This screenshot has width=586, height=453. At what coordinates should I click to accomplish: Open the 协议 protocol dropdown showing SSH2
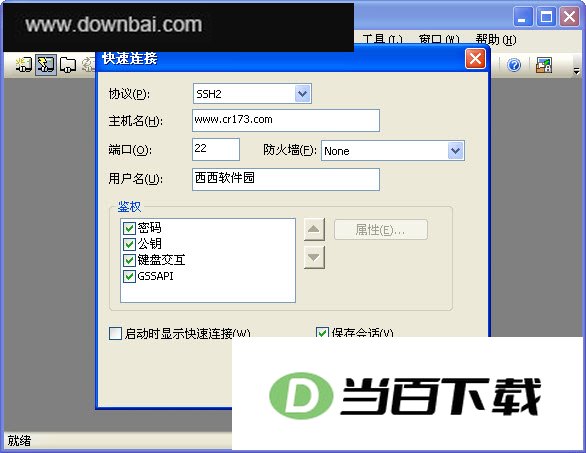click(303, 93)
